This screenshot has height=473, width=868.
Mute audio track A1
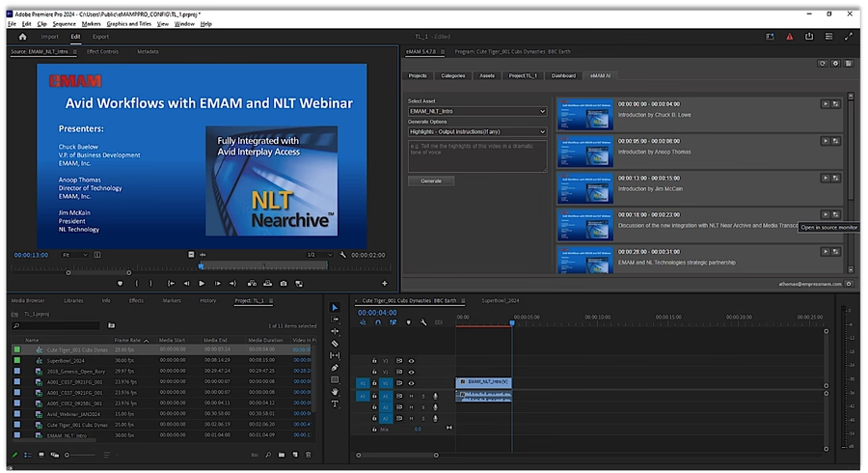[411, 397]
